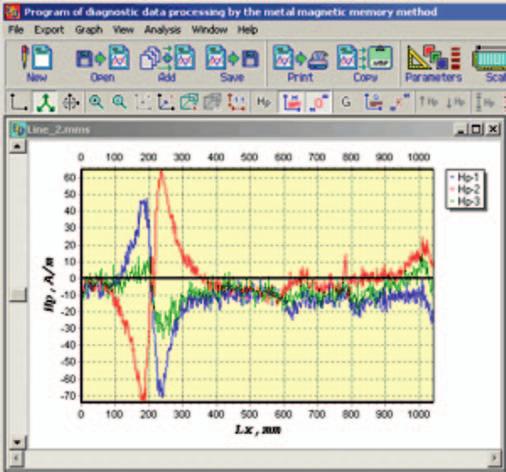The image size is (506, 472).
Task: Toggle the red-blue graph axes button
Action: [x=292, y=102]
